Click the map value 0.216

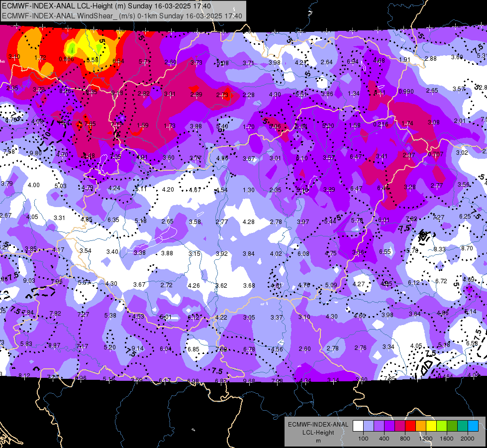point(381,124)
